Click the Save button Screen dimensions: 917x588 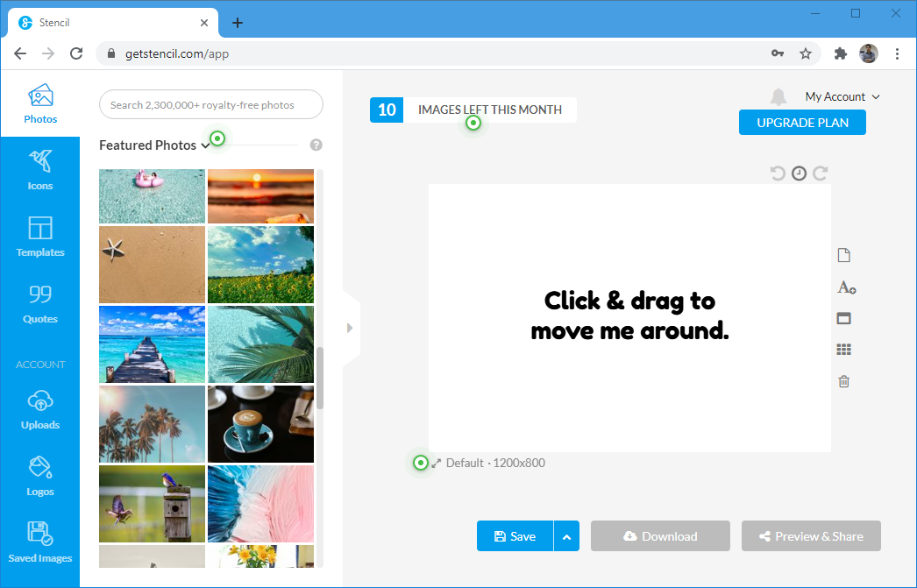click(x=515, y=536)
